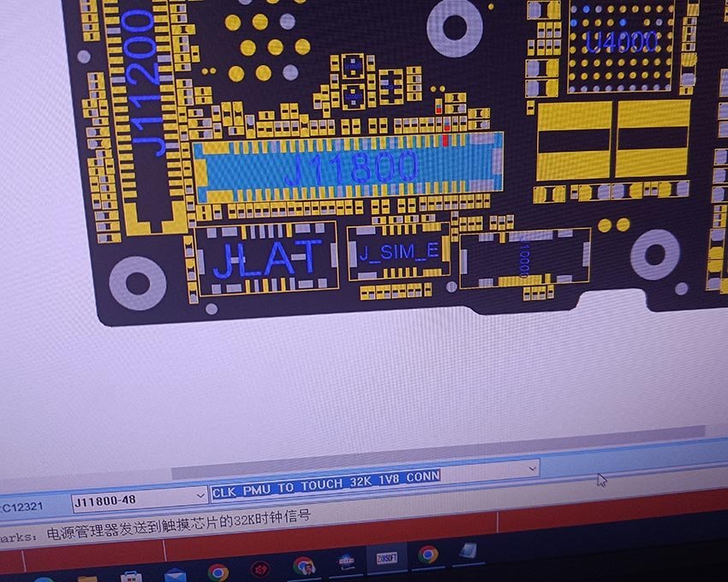The height and width of the screenshot is (582, 728).
Task: Select the J_SIM_E SIM connector
Action: coord(399,252)
